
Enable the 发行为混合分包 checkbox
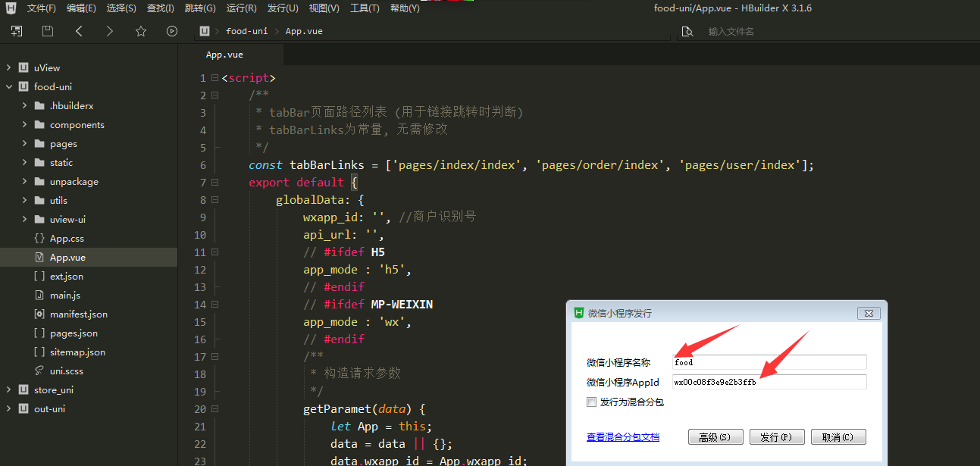point(591,402)
